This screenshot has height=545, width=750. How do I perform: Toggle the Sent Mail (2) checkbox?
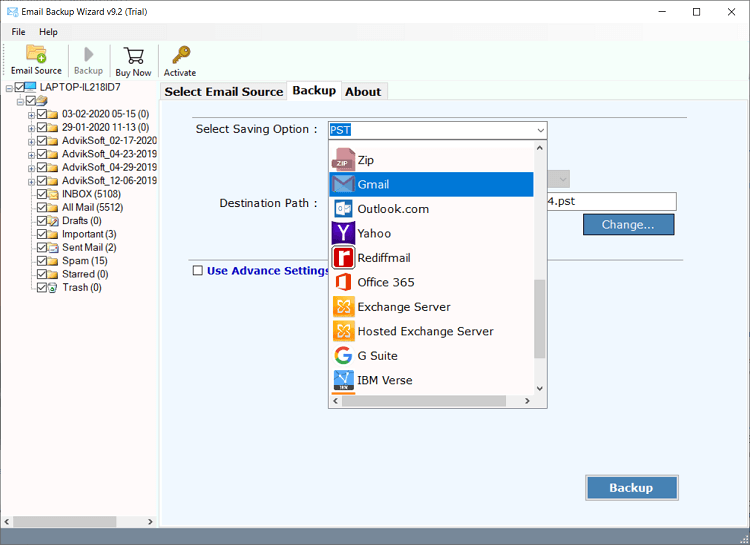click(42, 248)
